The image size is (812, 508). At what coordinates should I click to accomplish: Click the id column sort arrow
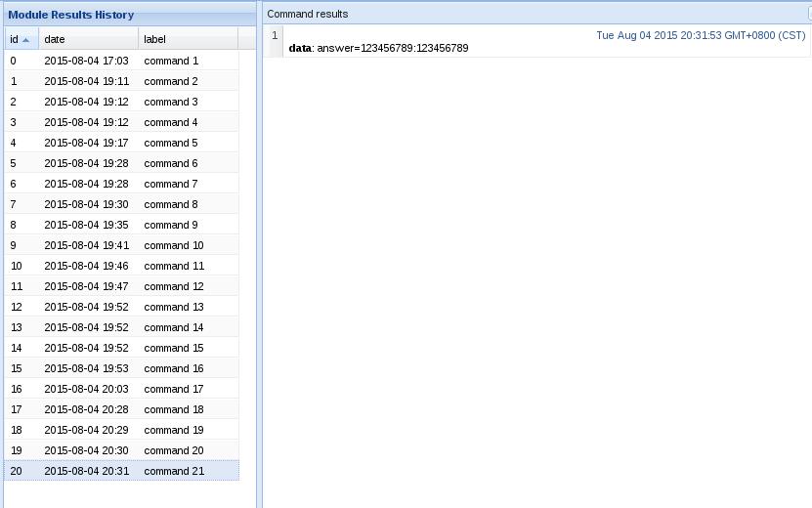click(26, 40)
